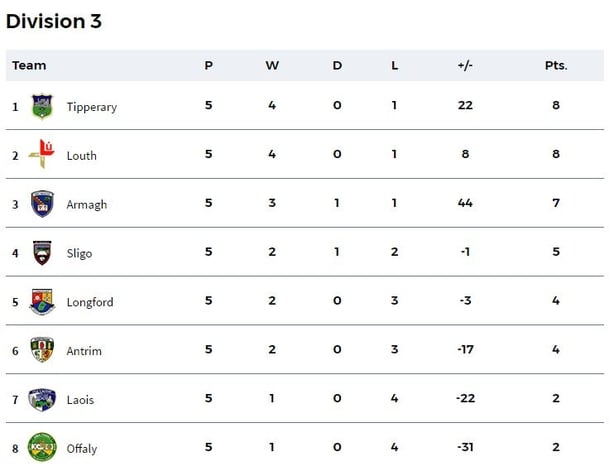Select the P played column header

tap(209, 65)
